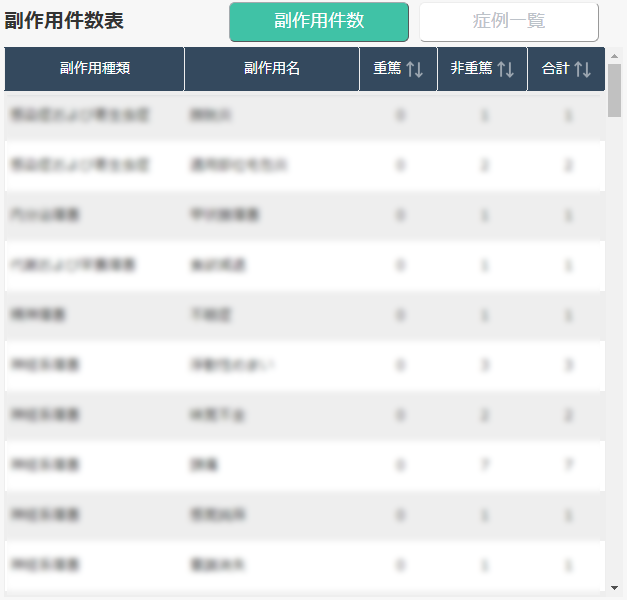Click the 重篤 column header text

coord(387,69)
